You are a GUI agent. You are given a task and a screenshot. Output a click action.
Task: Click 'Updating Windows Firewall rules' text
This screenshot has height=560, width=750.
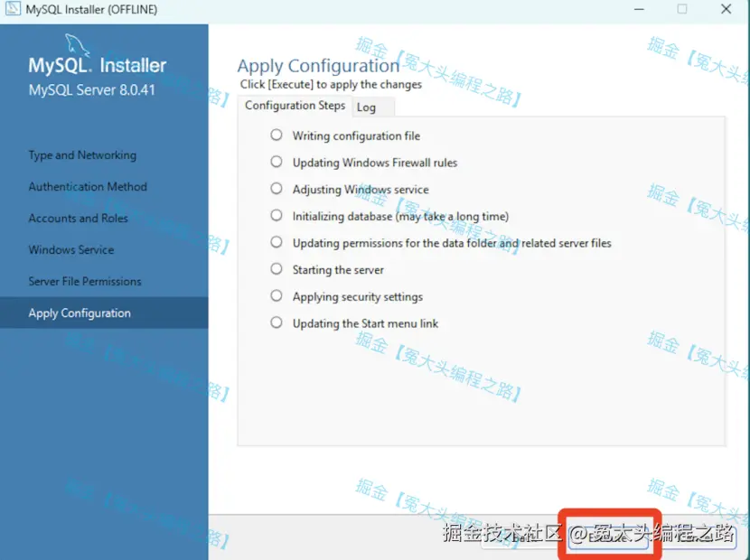(375, 163)
